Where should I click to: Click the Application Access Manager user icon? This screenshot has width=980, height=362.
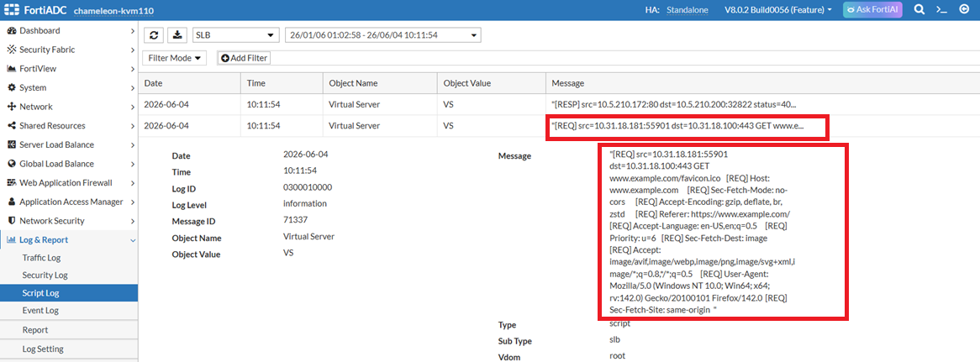pyautogui.click(x=11, y=202)
